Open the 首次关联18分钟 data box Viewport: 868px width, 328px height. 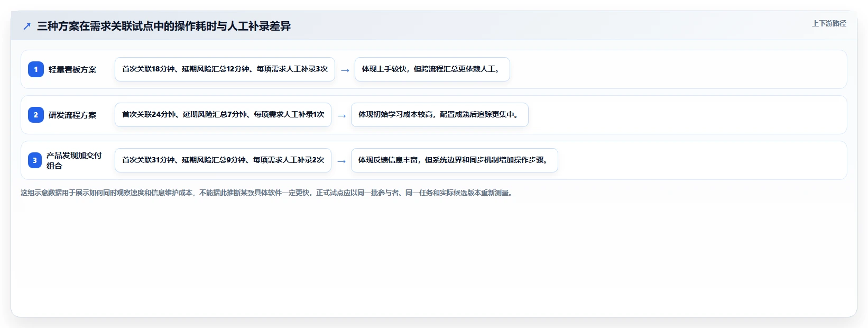pyautogui.click(x=225, y=69)
